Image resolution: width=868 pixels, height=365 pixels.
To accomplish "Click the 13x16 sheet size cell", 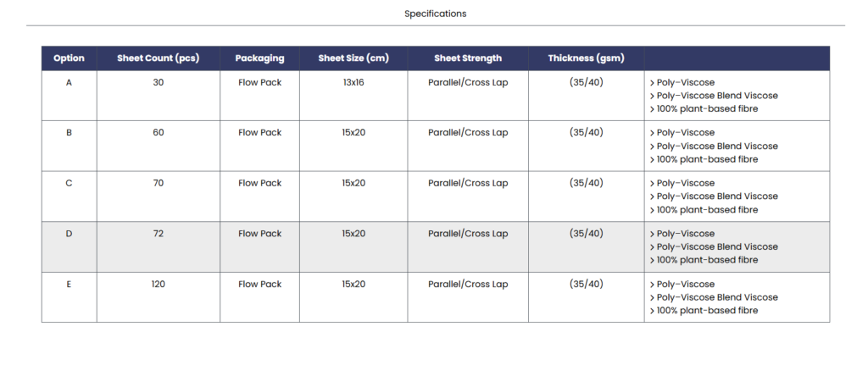I will (353, 82).
